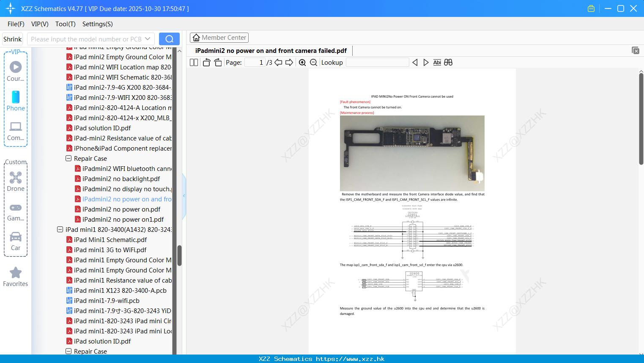644x363 pixels.
Task: Find previous lookup result
Action: click(x=415, y=62)
